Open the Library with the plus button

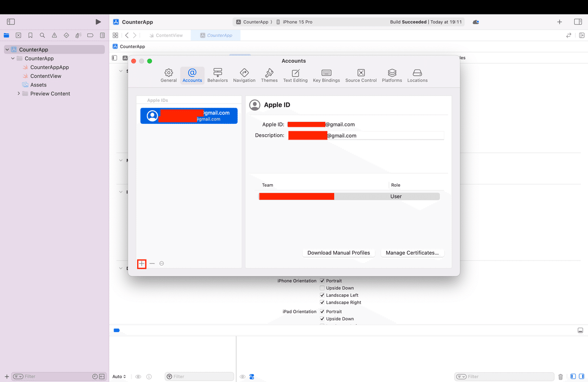point(560,22)
